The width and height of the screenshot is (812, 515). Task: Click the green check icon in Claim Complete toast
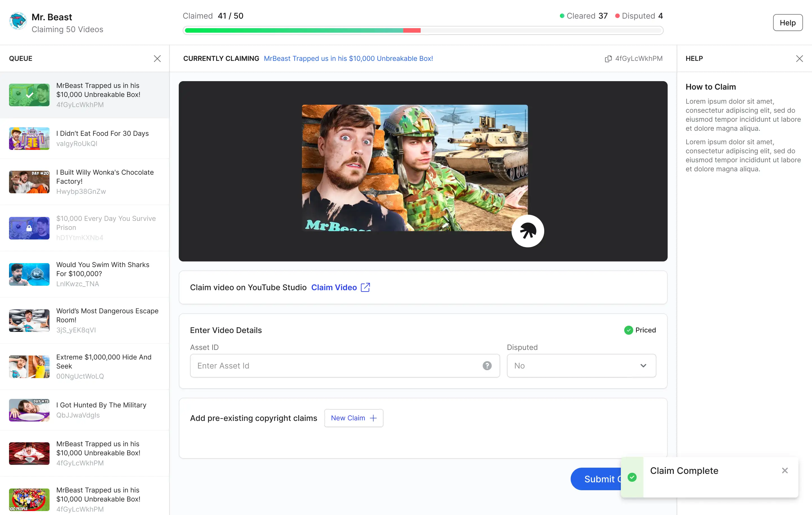coord(632,477)
